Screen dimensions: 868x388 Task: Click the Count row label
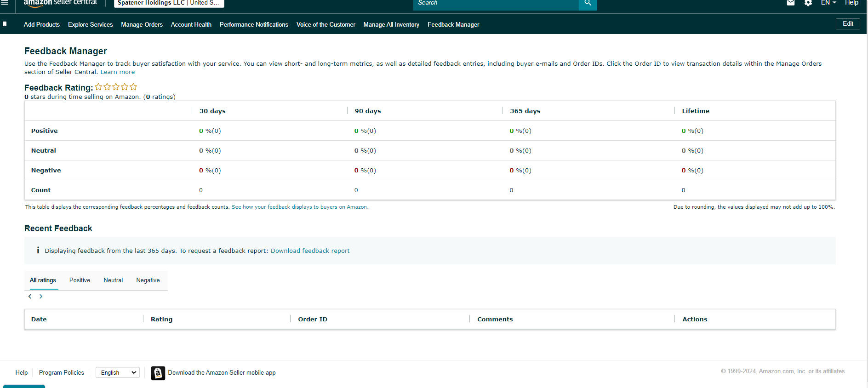tap(41, 190)
